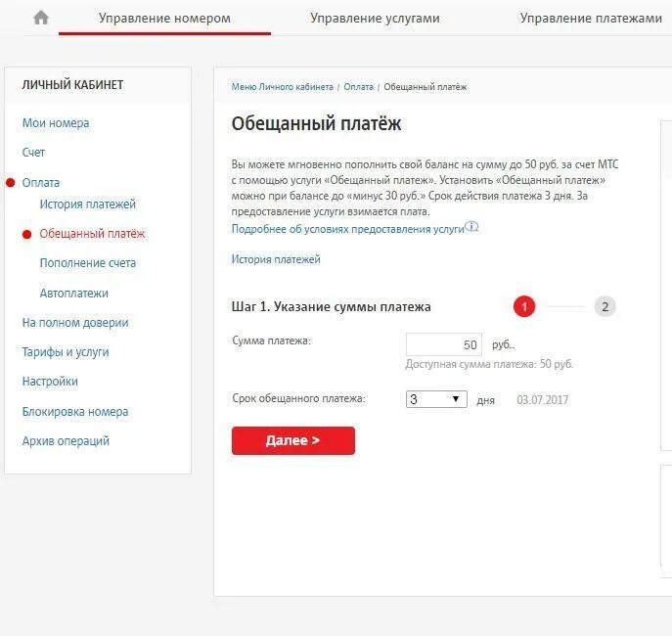Image resolution: width=672 pixels, height=636 pixels.
Task: Open История платежей link in main content
Action: pos(276,259)
